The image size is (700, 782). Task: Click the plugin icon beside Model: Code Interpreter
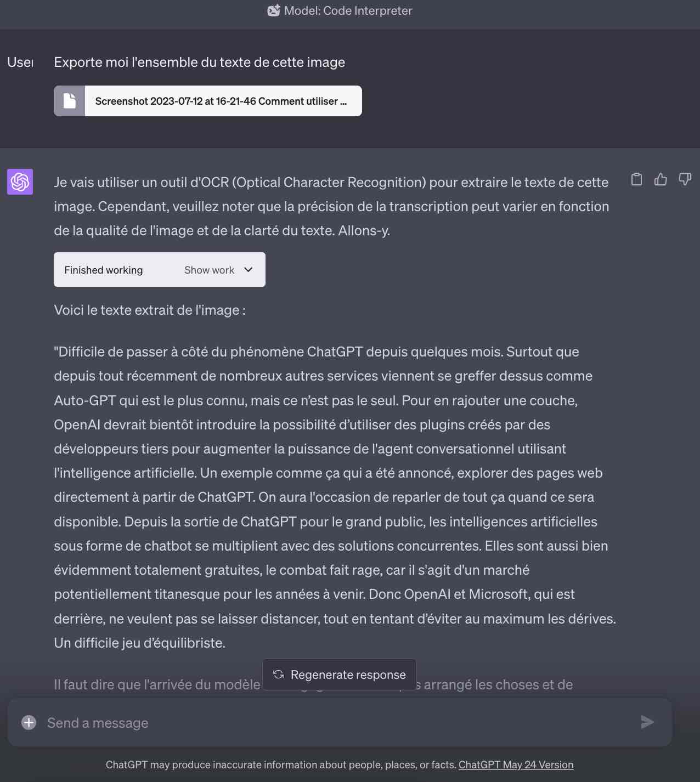pos(275,9)
